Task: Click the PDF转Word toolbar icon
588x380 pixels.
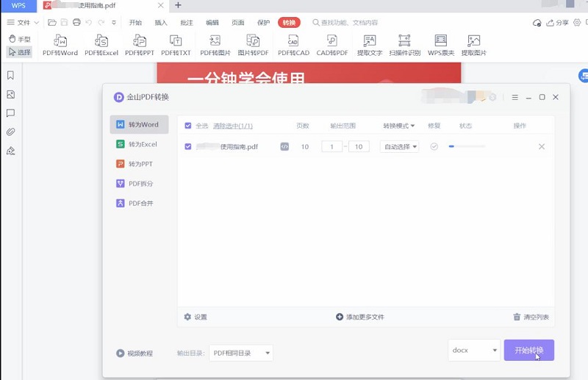Action: [60, 45]
